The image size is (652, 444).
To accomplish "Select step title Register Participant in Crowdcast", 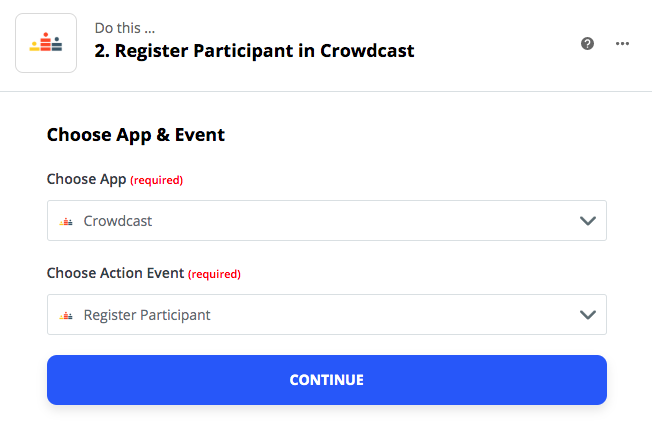I will 254,51.
